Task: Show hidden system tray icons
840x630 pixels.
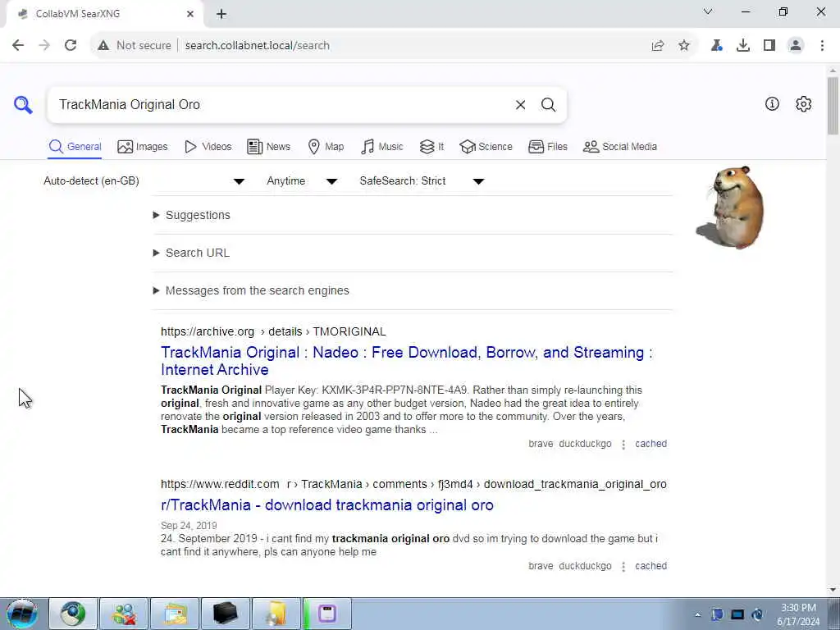Action: pos(697,614)
